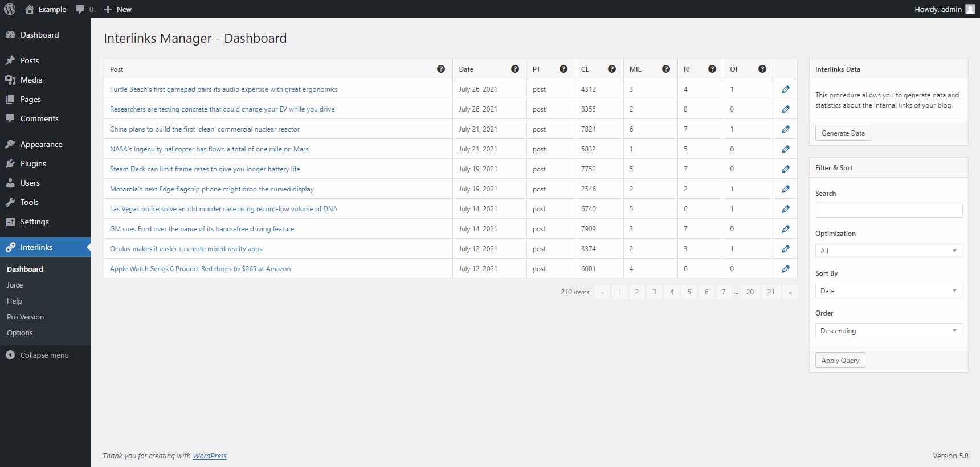The height and width of the screenshot is (467, 980).
Task: Open the comments bubble in admin bar
Action: tap(84, 9)
